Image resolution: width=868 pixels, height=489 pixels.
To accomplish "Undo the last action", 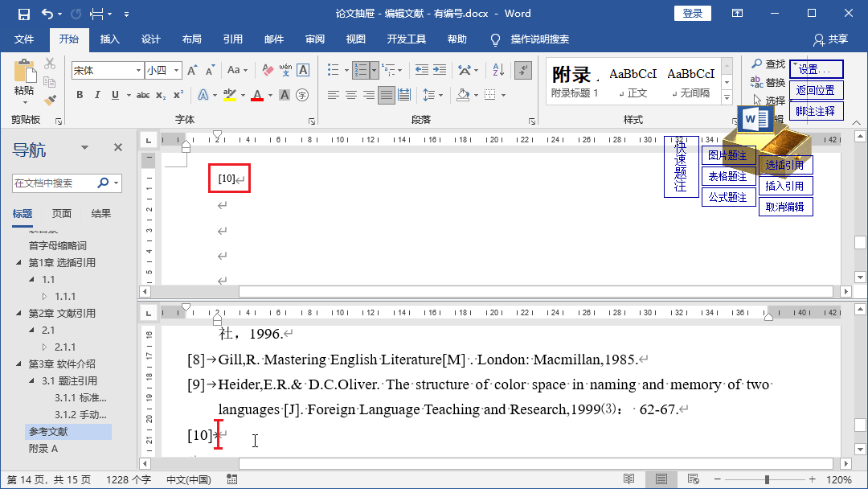I will click(x=47, y=14).
